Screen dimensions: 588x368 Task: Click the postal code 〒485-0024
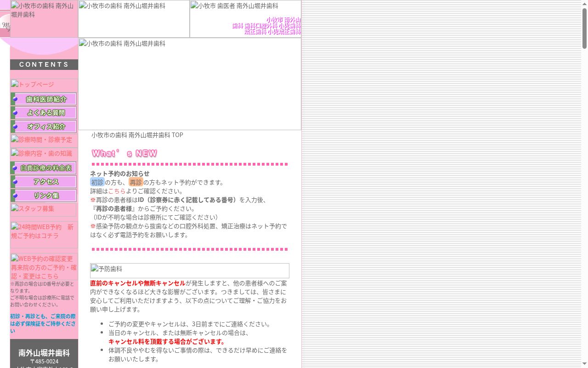tap(44, 362)
